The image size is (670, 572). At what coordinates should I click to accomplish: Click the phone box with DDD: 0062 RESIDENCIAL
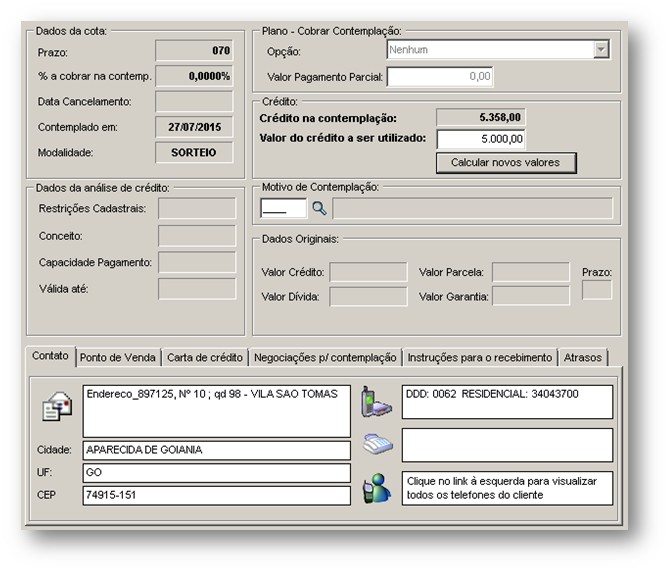[508, 402]
